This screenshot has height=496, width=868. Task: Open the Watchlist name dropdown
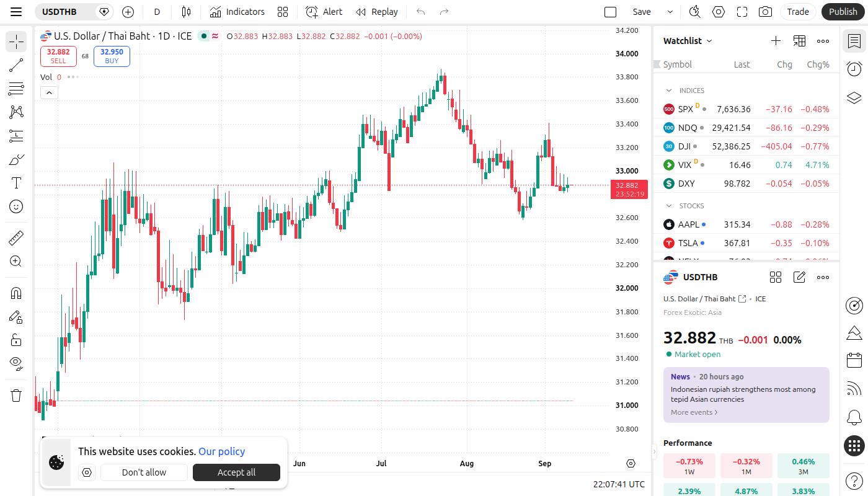[688, 41]
